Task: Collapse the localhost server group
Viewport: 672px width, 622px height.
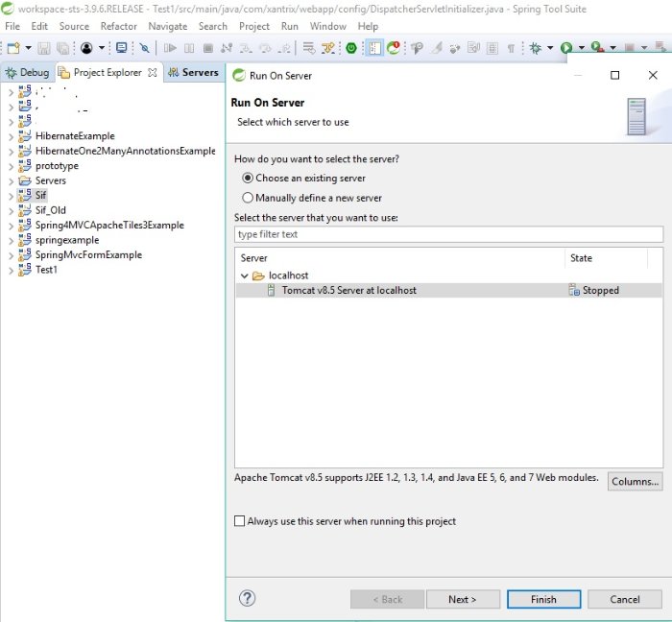Action: (245, 275)
